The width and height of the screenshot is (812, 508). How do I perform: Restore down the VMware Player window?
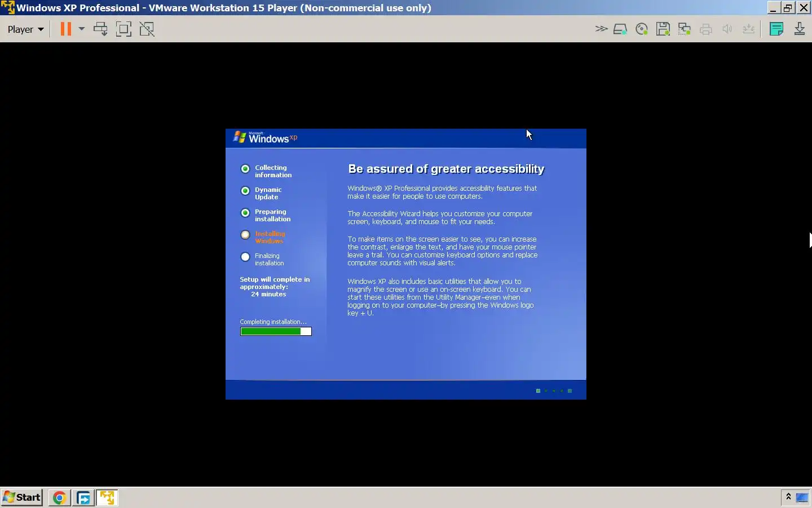788,8
